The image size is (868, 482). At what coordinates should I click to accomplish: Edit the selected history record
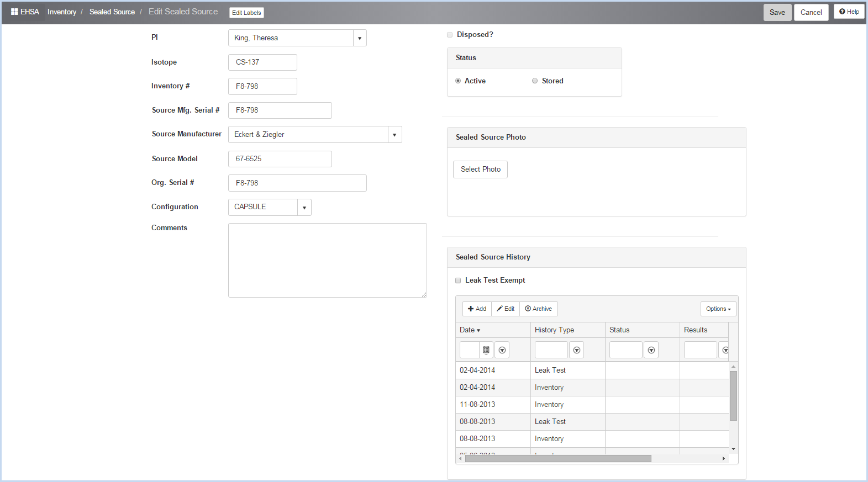click(x=506, y=309)
